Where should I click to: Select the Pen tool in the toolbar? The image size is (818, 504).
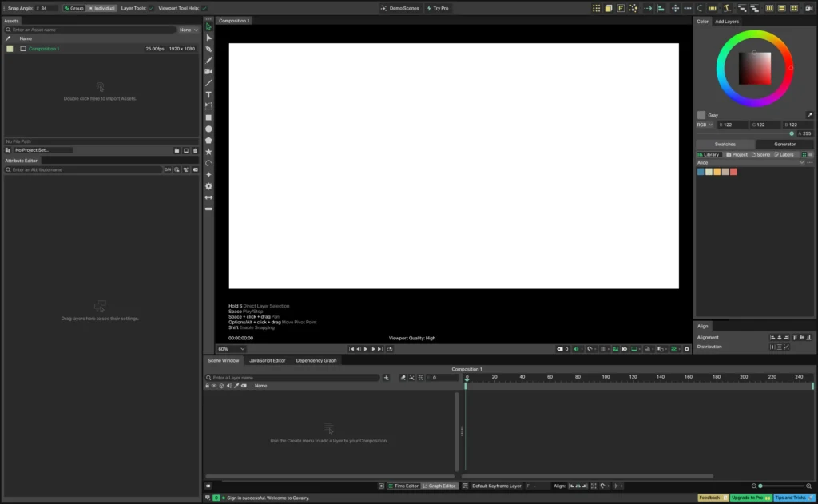tap(208, 49)
